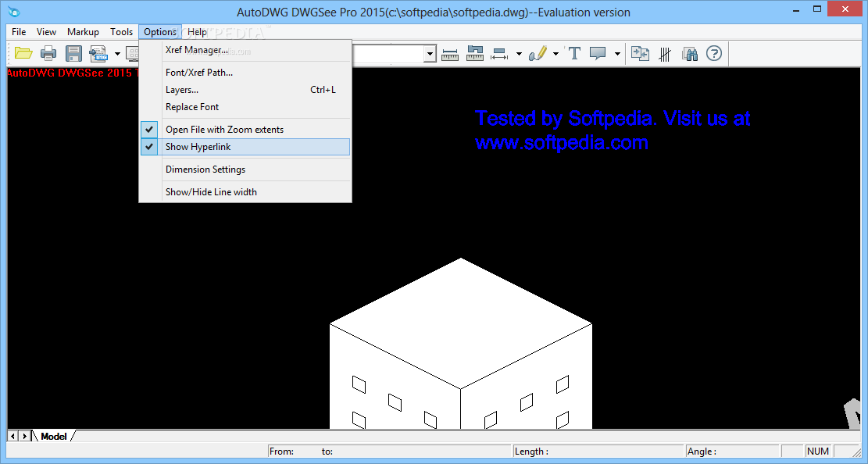Click the From: status bar field
The image size is (868, 464).
pos(389,452)
